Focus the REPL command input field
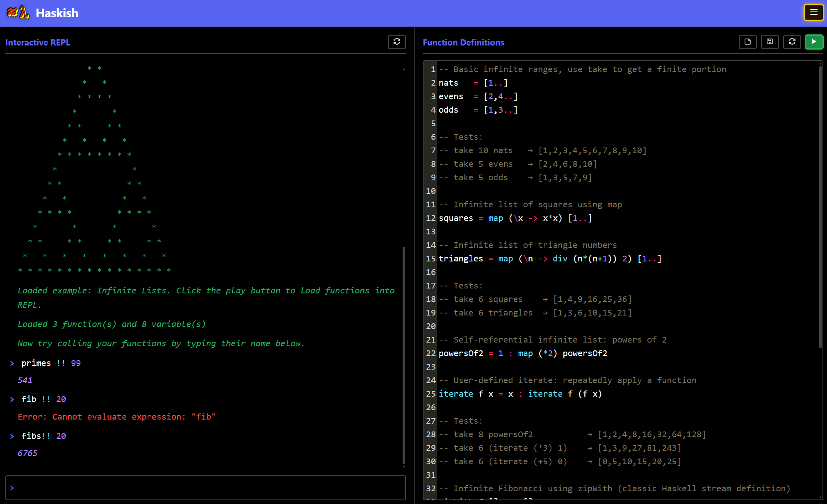 tap(205, 488)
